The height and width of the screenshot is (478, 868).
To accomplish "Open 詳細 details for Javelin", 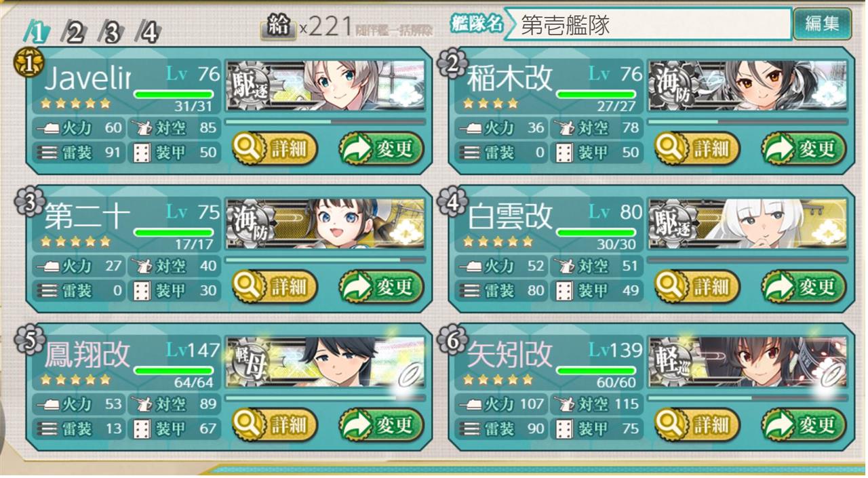I will tap(275, 149).
